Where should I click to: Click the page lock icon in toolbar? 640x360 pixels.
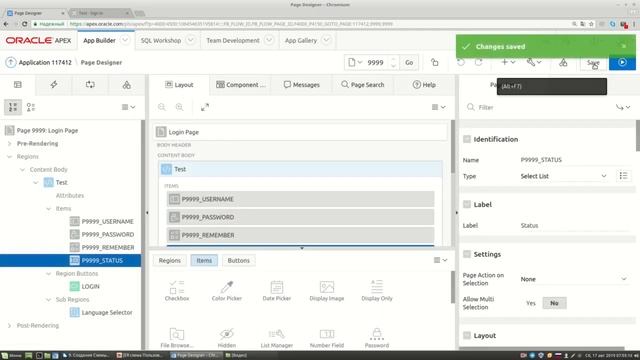tap(435, 62)
